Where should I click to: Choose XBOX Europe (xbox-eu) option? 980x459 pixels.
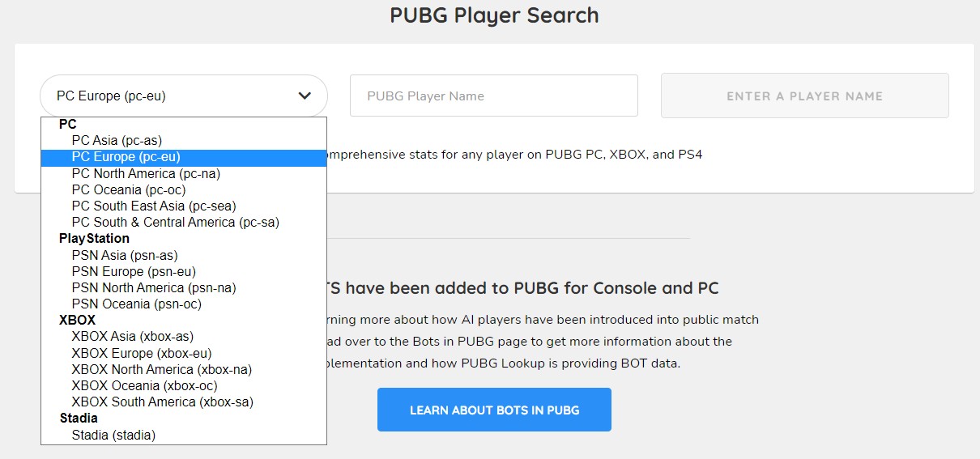[141, 353]
